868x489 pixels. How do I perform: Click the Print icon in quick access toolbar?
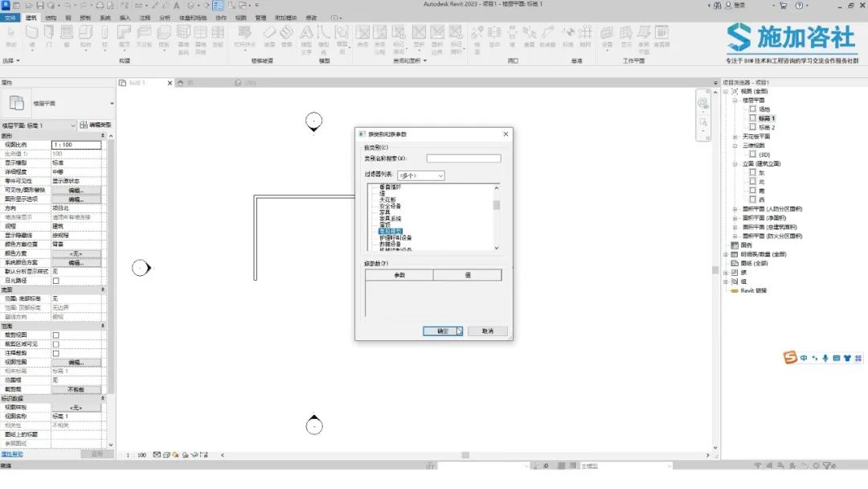point(100,5)
